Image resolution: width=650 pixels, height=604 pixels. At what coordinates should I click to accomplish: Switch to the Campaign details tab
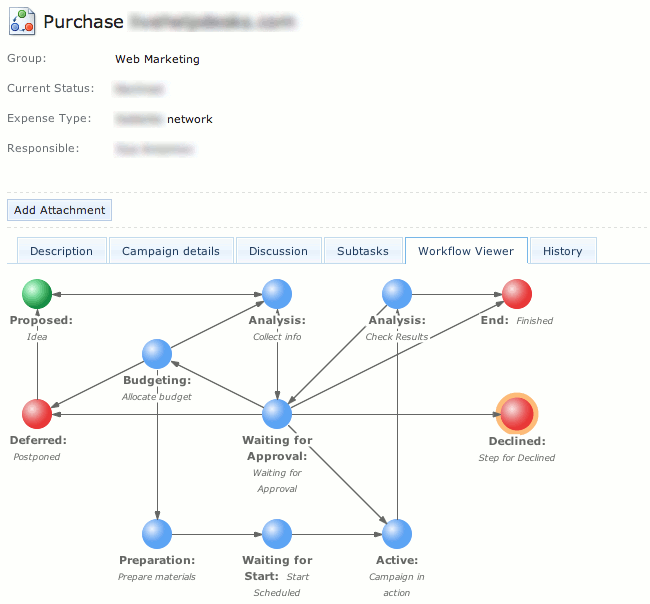171,251
